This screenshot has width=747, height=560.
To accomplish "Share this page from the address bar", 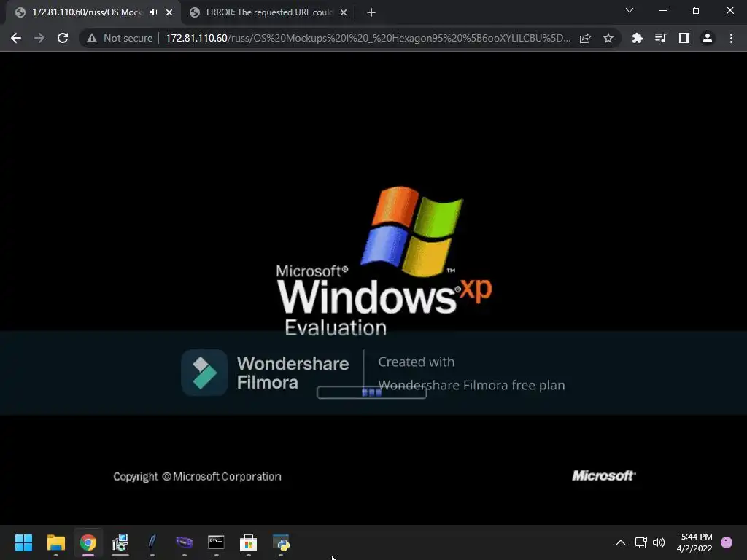I will click(x=585, y=38).
